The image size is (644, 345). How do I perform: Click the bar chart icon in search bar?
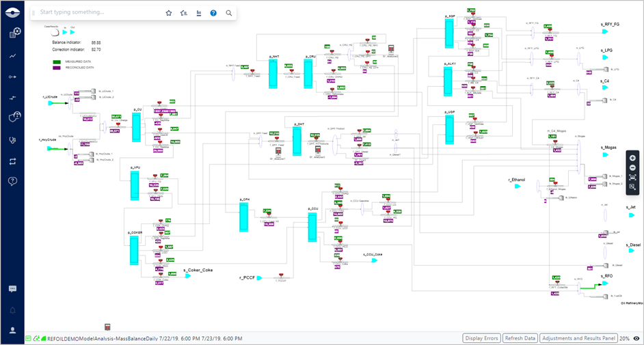tap(198, 12)
